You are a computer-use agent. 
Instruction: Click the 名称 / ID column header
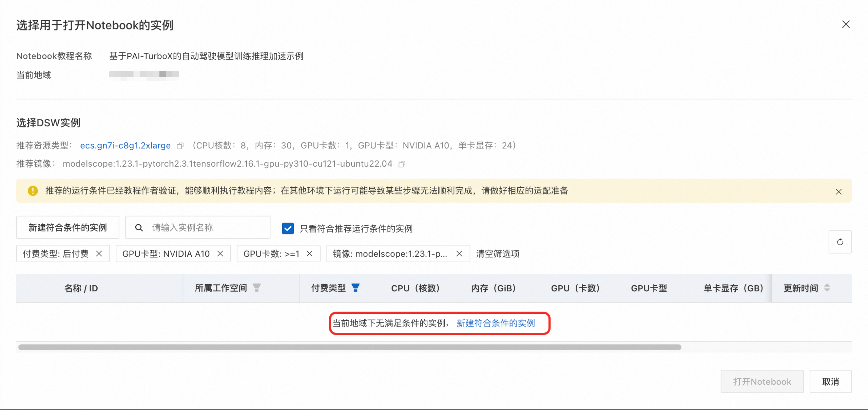(81, 288)
